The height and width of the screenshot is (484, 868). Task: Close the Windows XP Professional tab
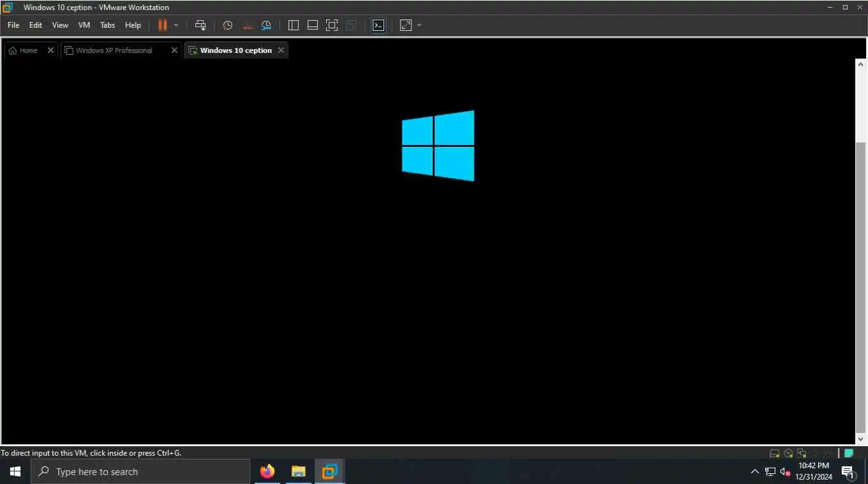[175, 50]
